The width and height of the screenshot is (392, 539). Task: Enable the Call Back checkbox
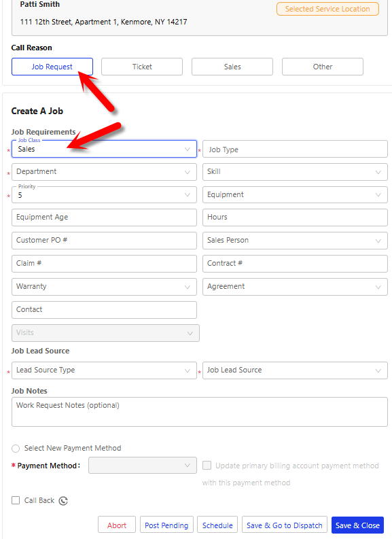tap(16, 500)
